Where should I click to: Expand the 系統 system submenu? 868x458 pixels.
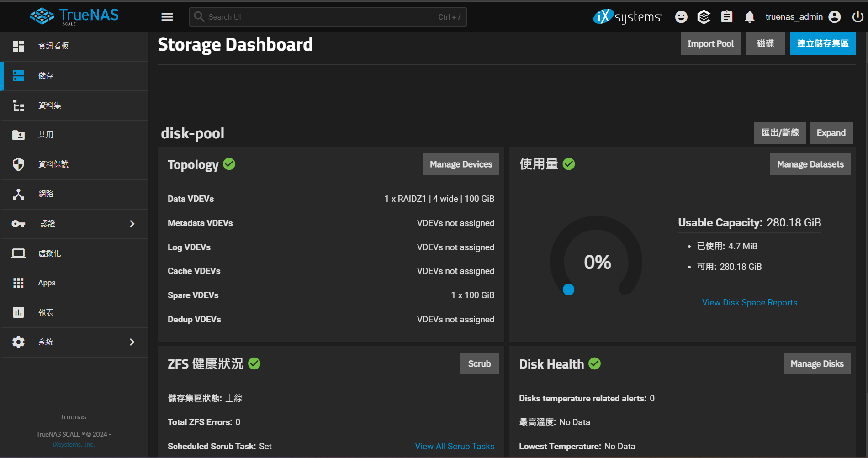132,342
